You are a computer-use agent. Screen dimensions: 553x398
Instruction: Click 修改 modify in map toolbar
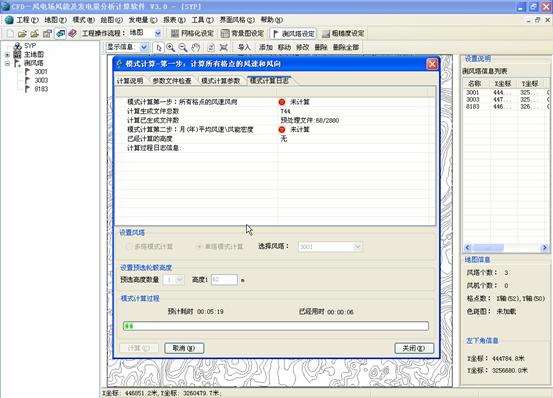(303, 47)
